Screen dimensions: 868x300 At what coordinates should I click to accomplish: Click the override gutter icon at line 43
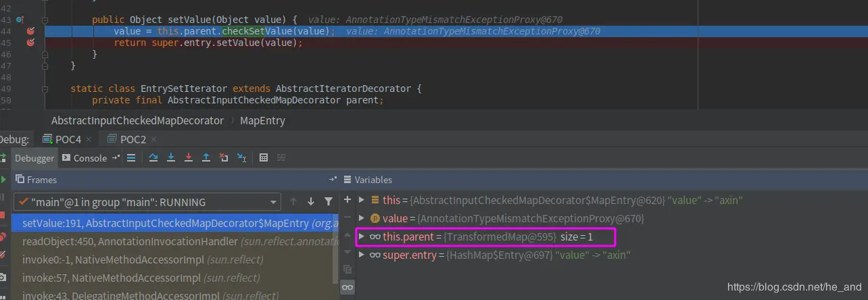point(20,20)
